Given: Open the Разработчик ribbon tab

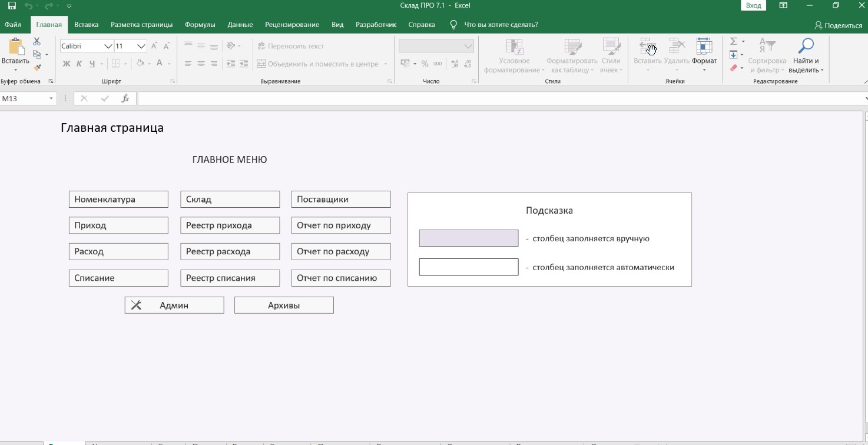Looking at the screenshot, I should (376, 25).
